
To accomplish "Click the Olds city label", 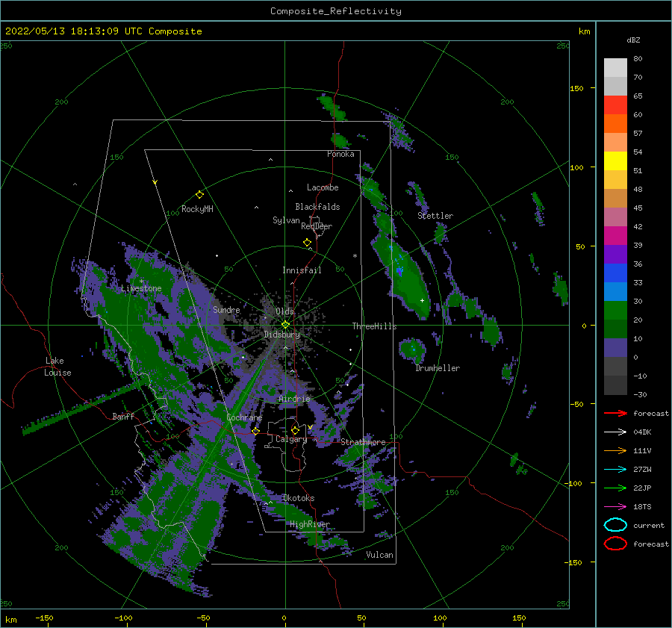I will (x=284, y=311).
